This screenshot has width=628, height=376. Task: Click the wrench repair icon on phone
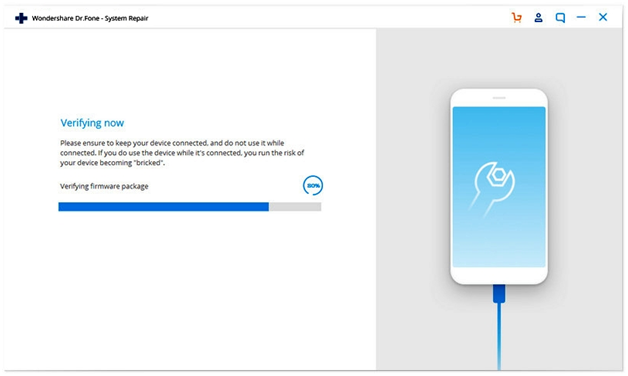(492, 188)
